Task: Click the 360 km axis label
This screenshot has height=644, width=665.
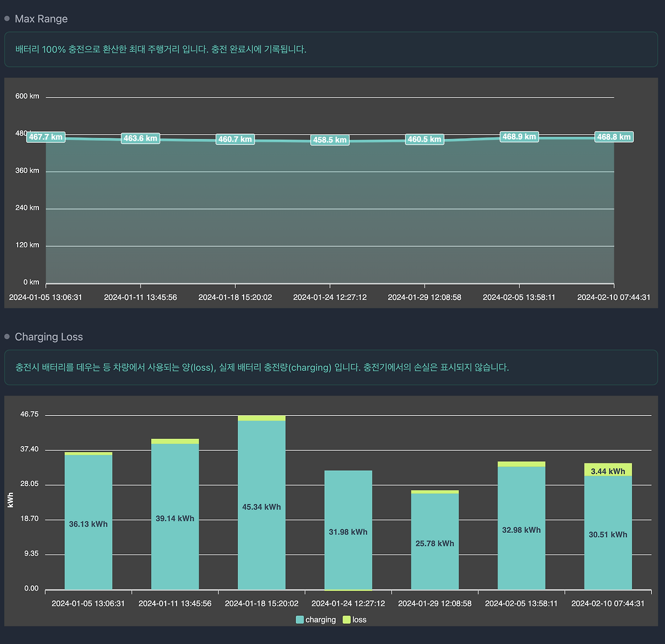Action: pos(27,170)
